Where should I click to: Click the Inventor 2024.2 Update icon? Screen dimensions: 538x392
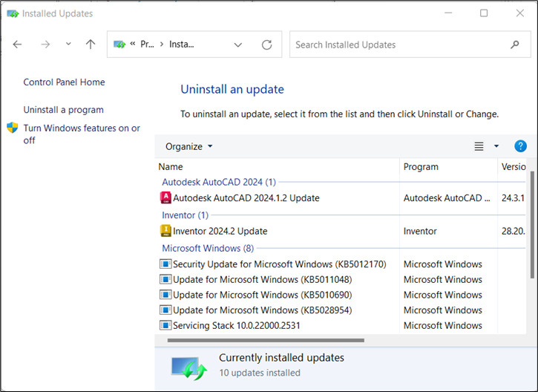point(165,231)
